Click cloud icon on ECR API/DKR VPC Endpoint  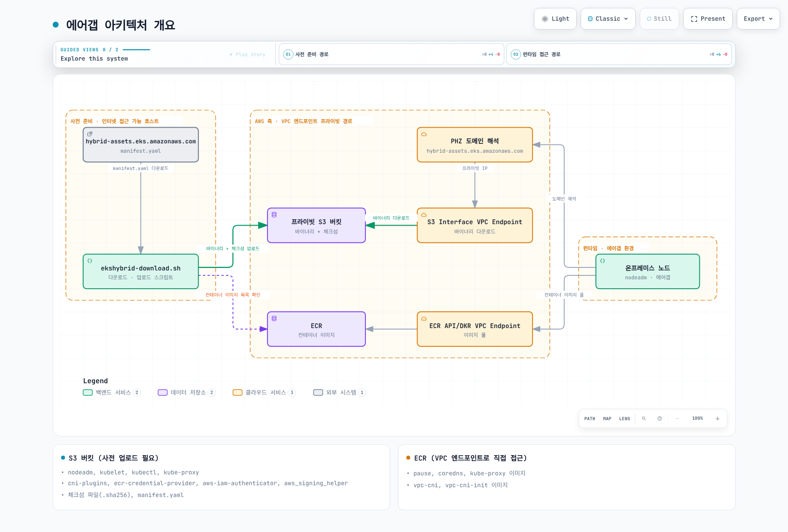click(x=424, y=319)
